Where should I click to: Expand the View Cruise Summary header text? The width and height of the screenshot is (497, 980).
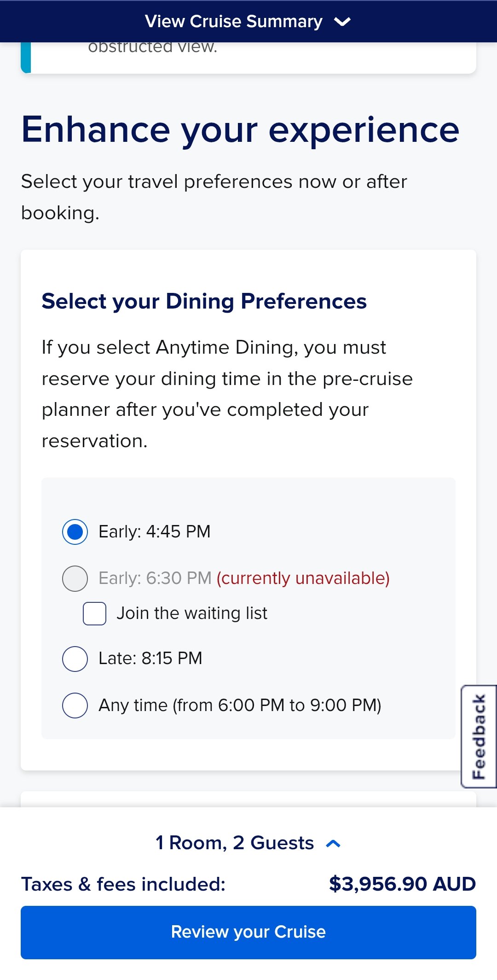pos(233,22)
